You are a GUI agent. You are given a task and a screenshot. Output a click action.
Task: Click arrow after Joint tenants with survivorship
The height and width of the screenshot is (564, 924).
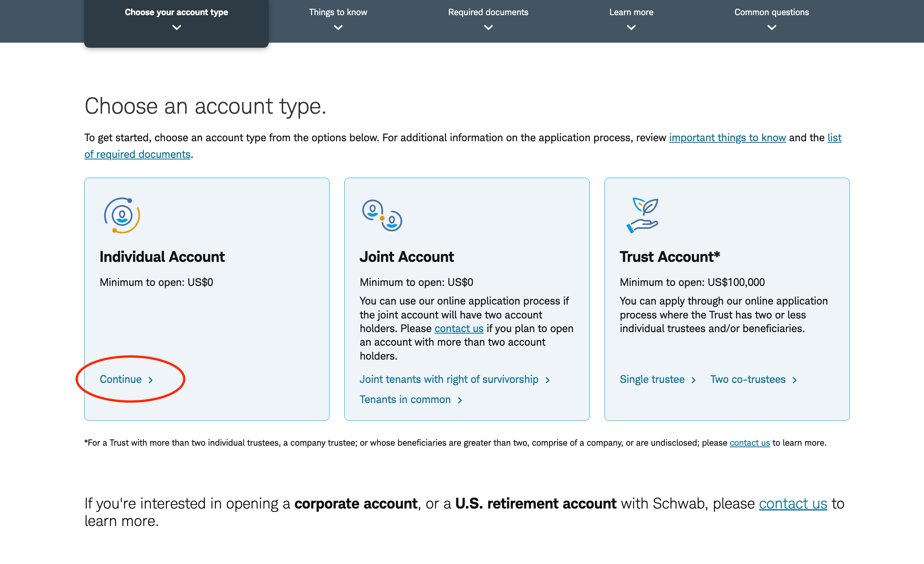(548, 380)
